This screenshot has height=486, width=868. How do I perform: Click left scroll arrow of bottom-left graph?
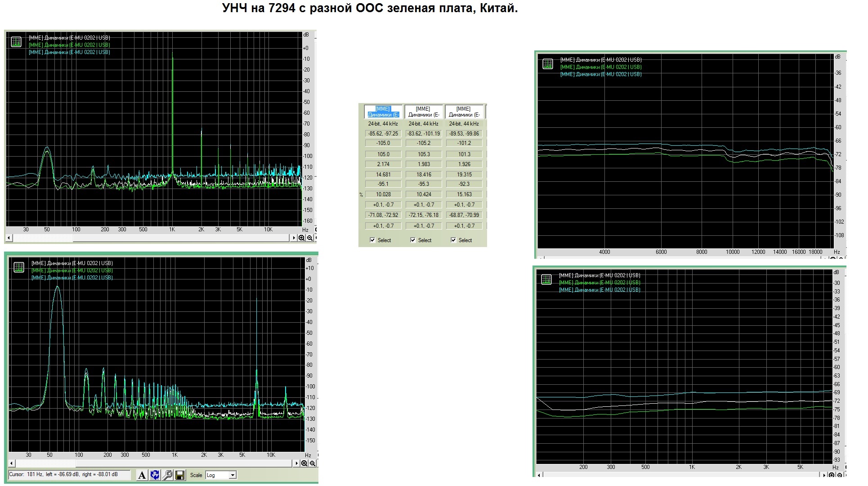[12, 463]
